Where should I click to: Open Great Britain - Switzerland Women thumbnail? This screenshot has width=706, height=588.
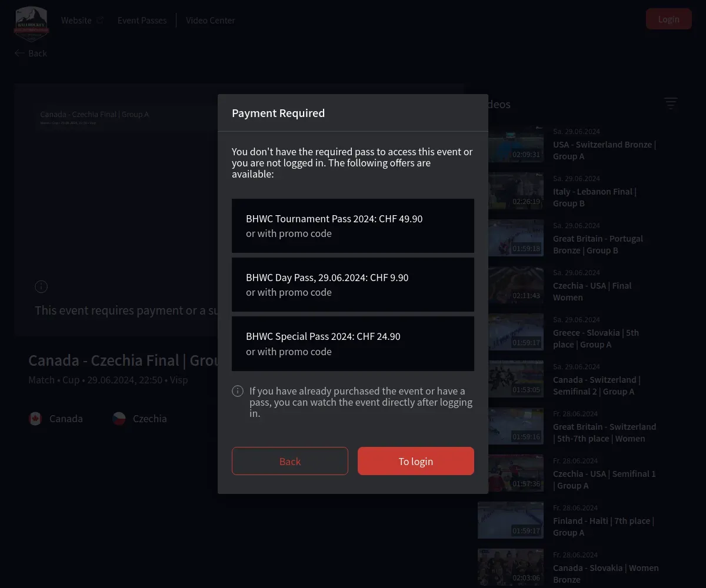pos(516,426)
